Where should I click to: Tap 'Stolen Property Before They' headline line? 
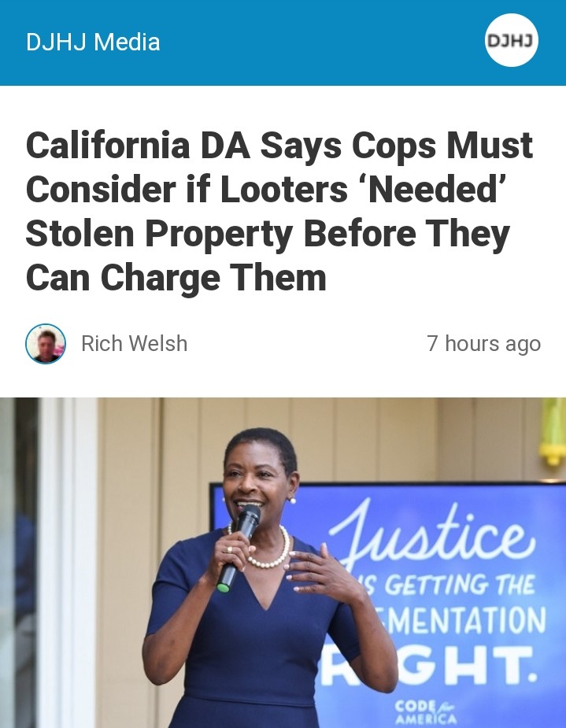[268, 234]
